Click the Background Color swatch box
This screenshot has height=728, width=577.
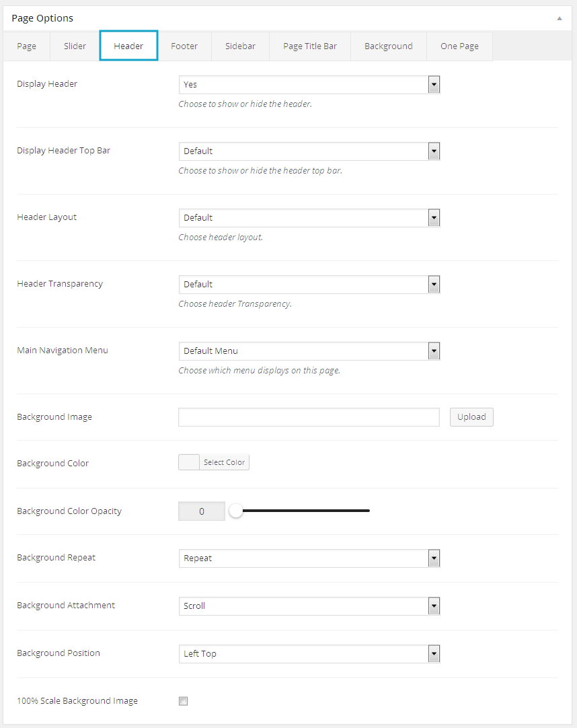coord(189,462)
